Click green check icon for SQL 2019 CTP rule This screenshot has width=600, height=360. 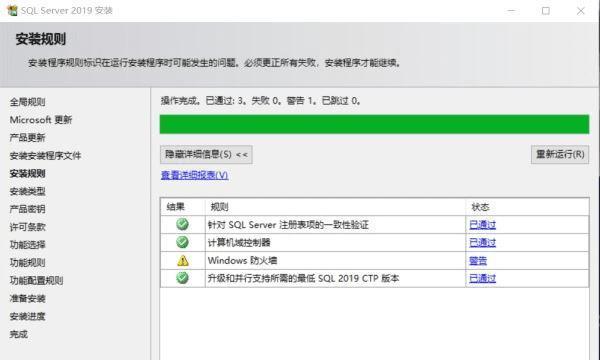183,278
